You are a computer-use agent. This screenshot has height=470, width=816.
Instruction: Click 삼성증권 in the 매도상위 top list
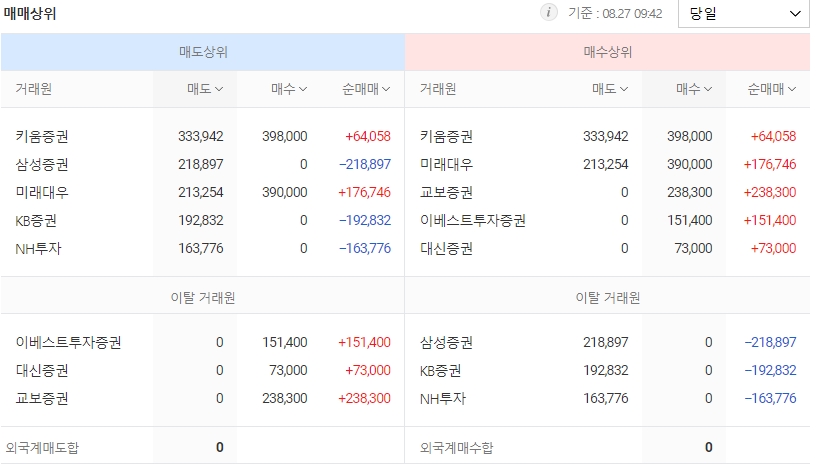(42, 164)
